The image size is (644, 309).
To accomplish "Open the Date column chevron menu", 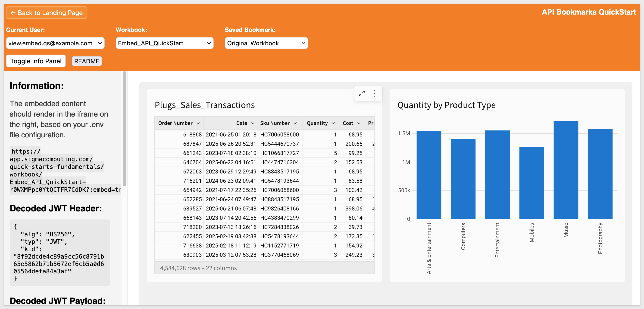I will [x=253, y=123].
